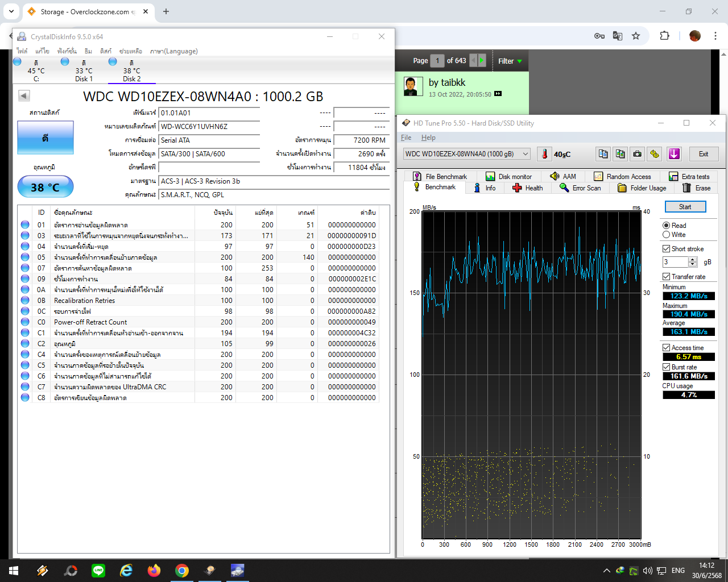Click the short stroke gB spinner arrows

692,262
